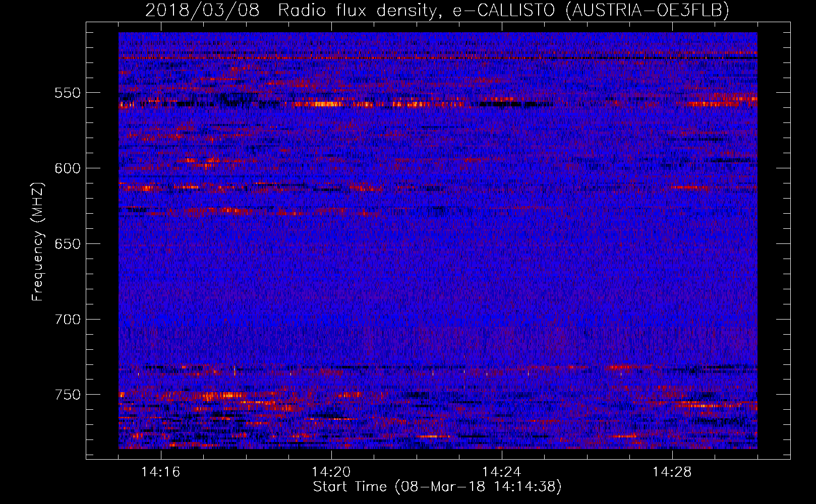Select the 700 frequency tick label
This screenshot has width=816, height=504.
68,320
